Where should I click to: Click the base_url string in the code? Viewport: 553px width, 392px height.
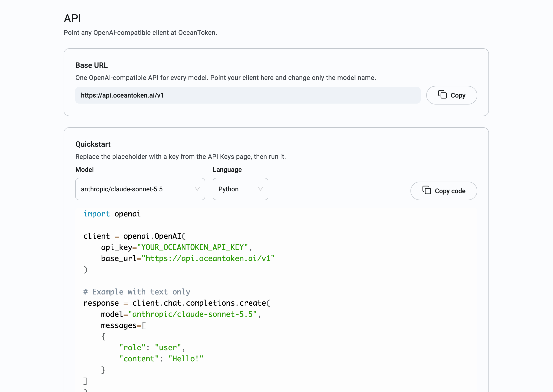tap(208, 258)
